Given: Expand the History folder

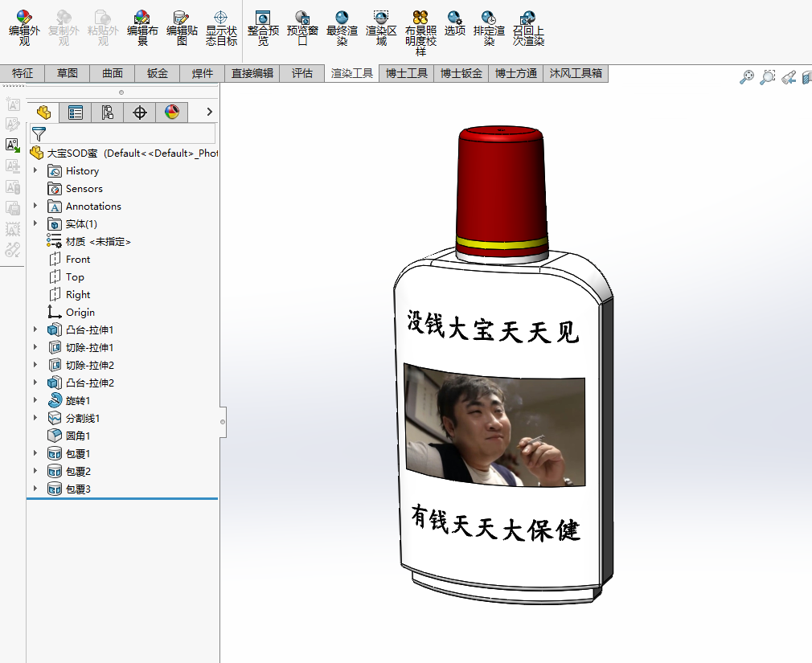Looking at the screenshot, I should point(35,170).
